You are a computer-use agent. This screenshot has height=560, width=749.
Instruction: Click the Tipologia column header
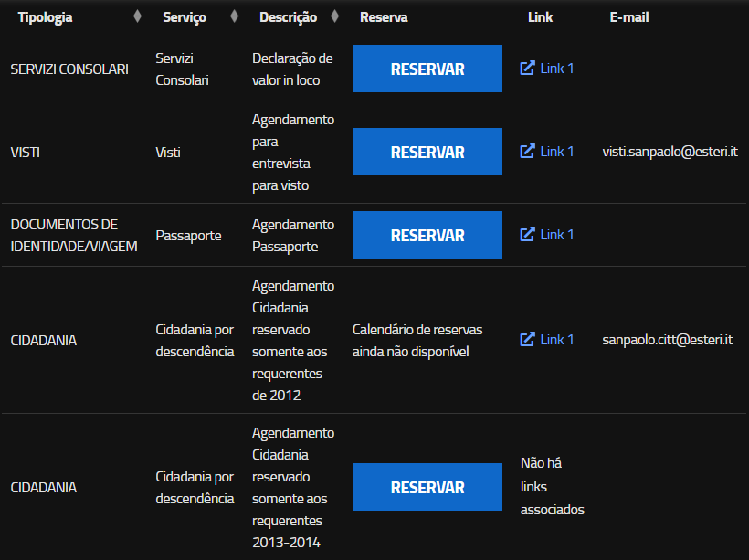(x=45, y=17)
